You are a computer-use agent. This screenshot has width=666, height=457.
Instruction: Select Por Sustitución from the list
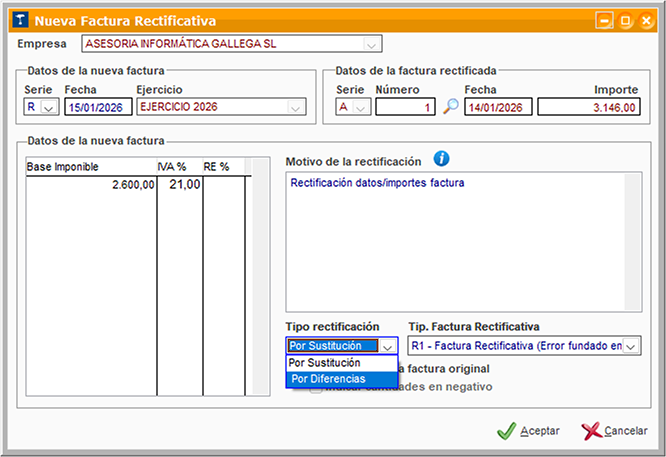[342, 363]
